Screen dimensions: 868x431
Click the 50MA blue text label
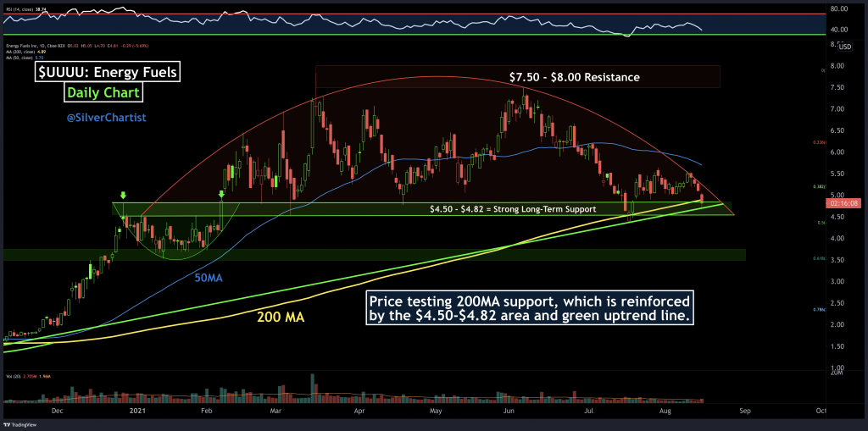point(209,279)
